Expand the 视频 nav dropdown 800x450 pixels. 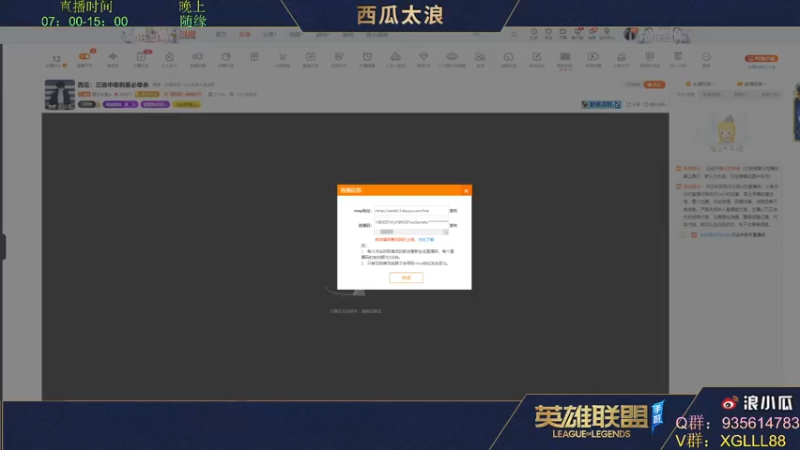(x=296, y=35)
